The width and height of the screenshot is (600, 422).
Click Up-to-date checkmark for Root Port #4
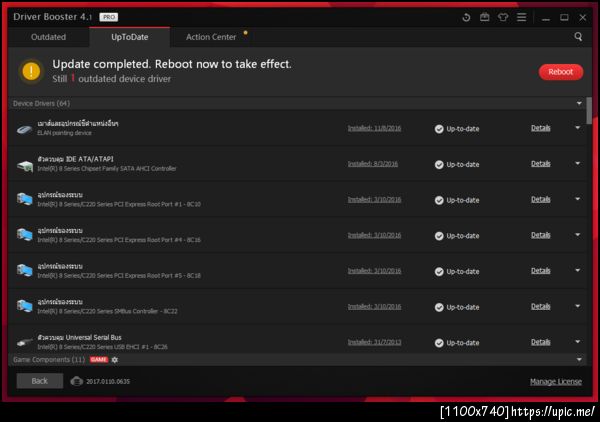tap(439, 236)
